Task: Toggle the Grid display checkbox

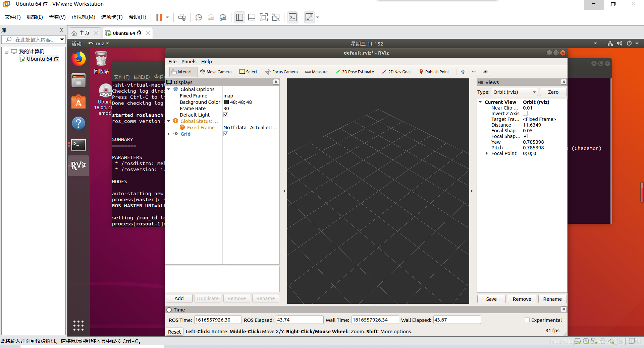Action: coord(225,133)
